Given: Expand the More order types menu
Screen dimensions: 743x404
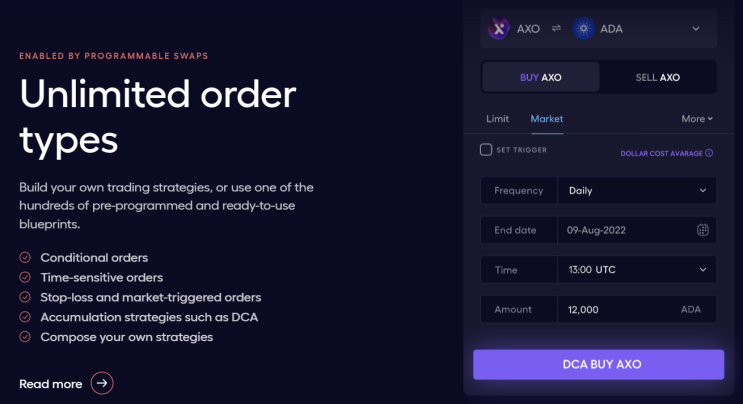Looking at the screenshot, I should tap(697, 119).
